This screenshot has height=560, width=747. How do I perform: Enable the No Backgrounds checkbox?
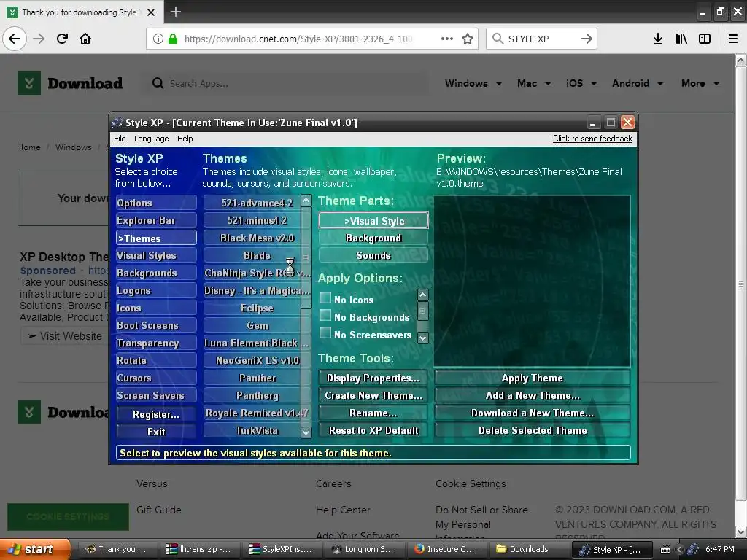pos(325,315)
